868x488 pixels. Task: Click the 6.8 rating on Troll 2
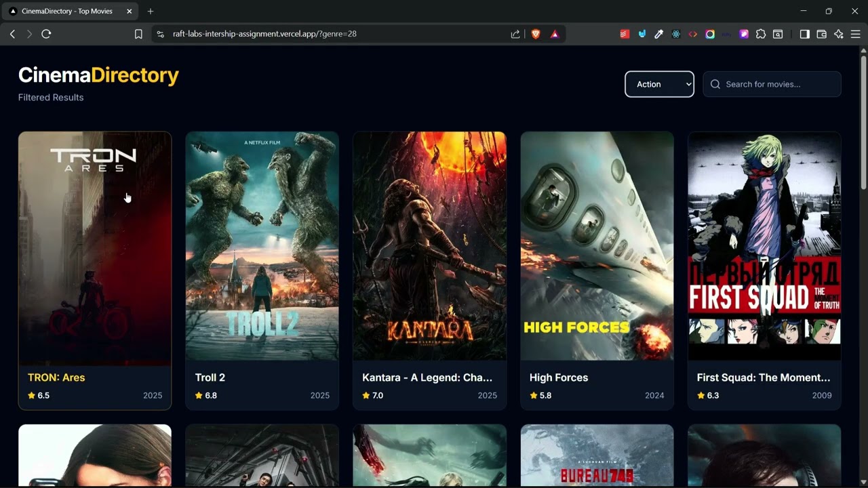[x=206, y=395]
